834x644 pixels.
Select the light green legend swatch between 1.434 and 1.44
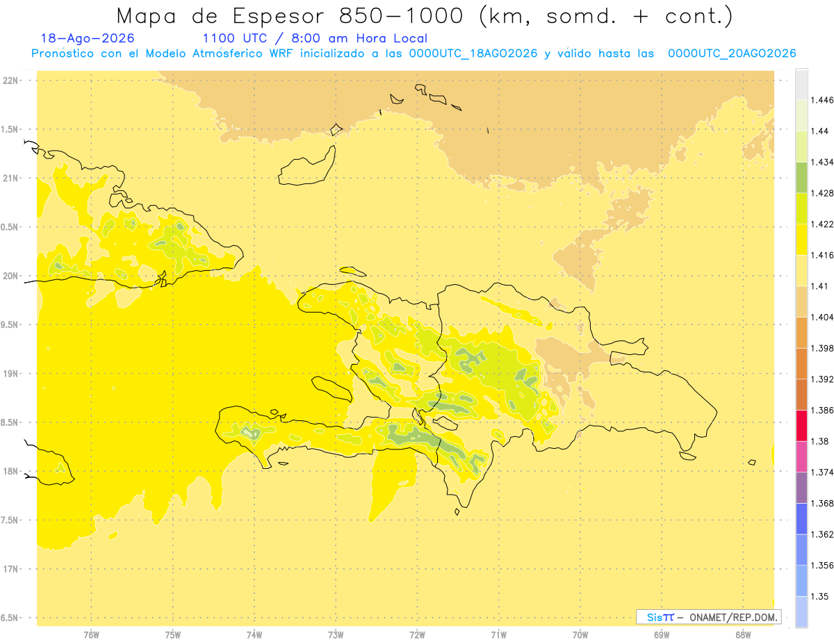click(801, 147)
